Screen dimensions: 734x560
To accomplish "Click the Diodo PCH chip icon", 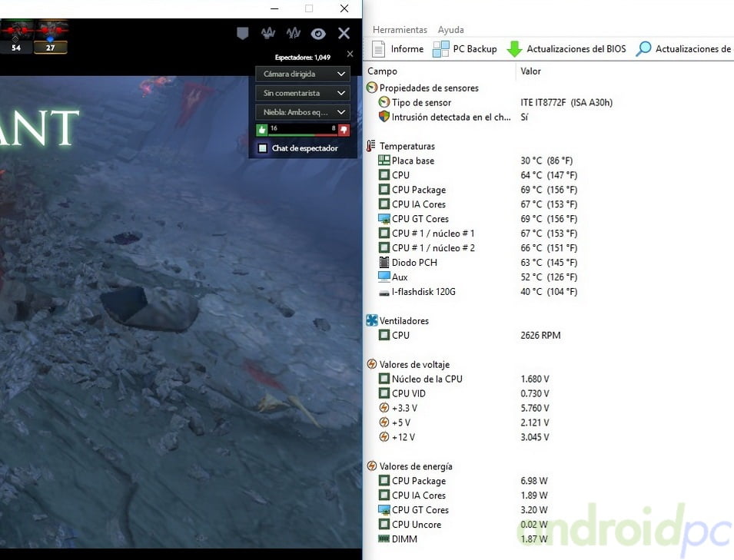I will (384, 262).
